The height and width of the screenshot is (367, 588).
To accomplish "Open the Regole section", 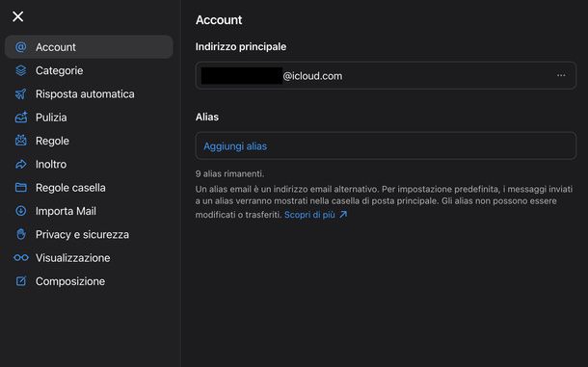I will pyautogui.click(x=89, y=141).
